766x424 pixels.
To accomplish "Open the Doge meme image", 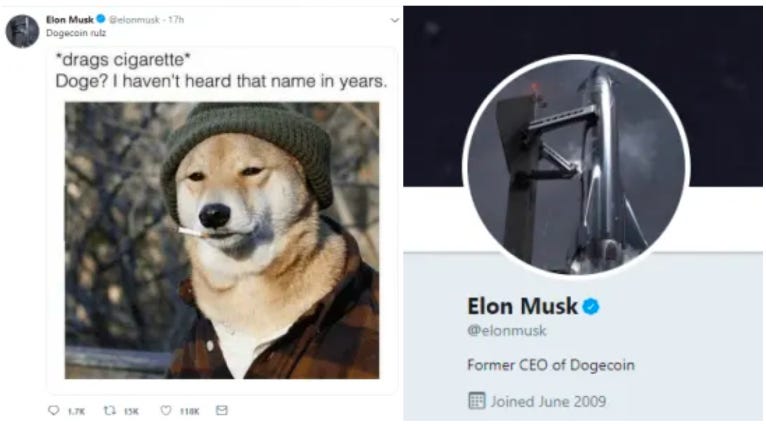I will click(x=222, y=240).
